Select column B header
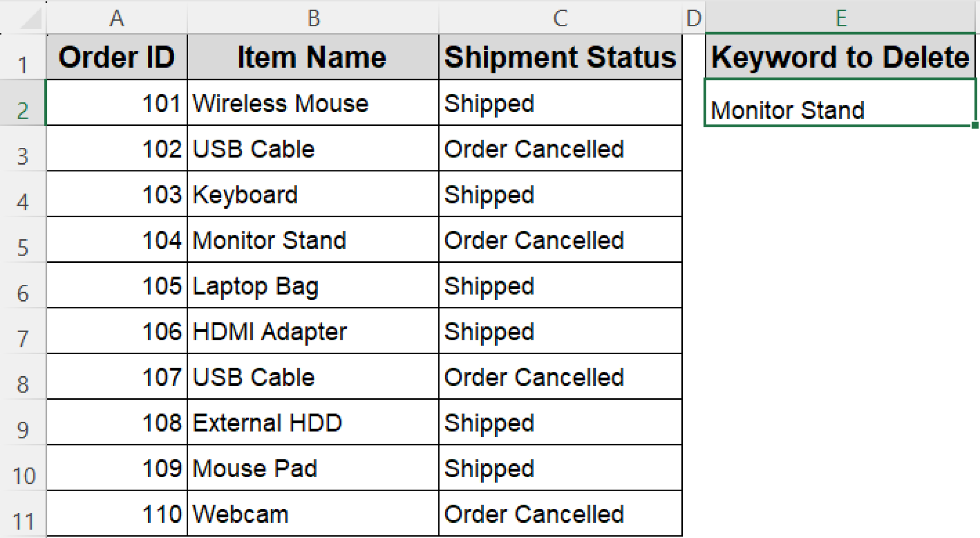 pos(313,18)
